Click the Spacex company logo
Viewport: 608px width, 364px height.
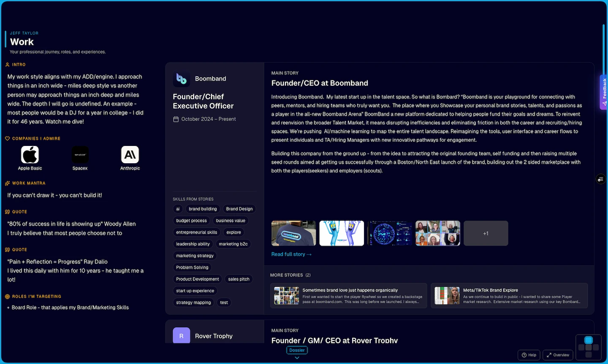[x=80, y=155]
